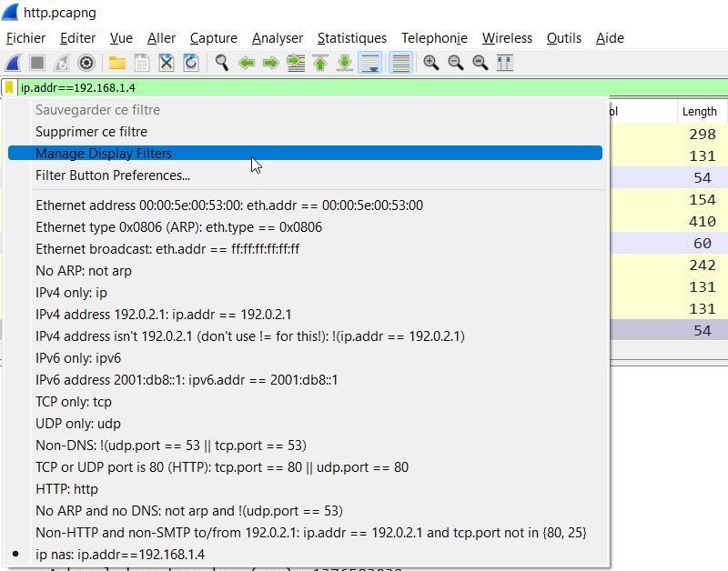Click Supprimer ce filtre
Viewport: 728px width, 571px height.
(x=91, y=132)
